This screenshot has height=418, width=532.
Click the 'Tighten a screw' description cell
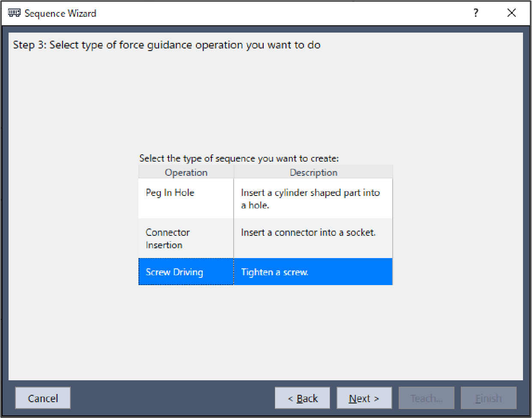275,272
